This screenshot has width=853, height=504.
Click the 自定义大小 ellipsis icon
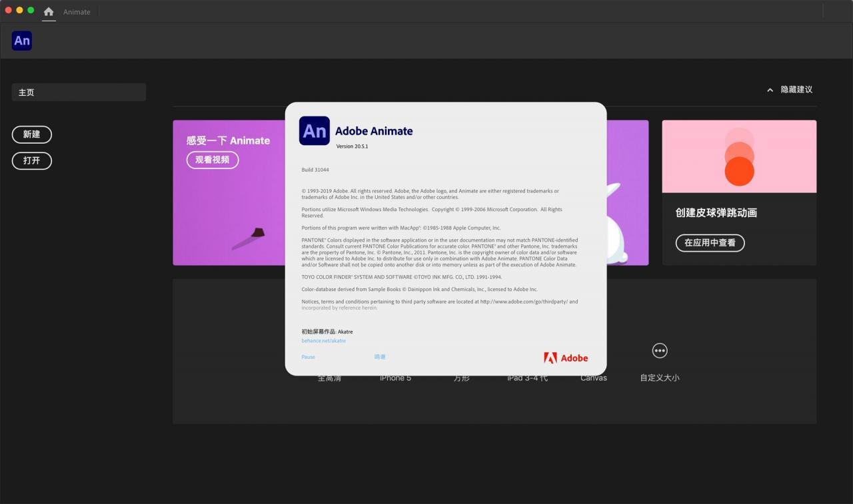(x=660, y=351)
